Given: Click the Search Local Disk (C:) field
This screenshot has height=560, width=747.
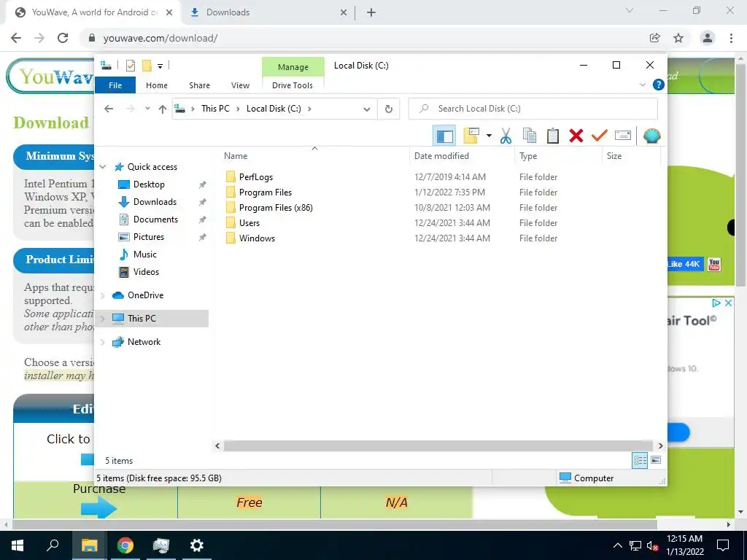Looking at the screenshot, I should pyautogui.click(x=533, y=109).
